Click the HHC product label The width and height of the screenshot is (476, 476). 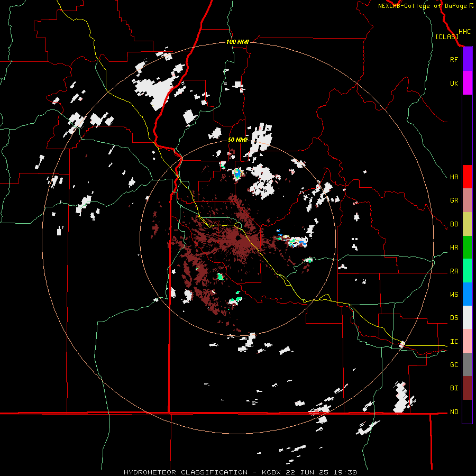pos(464,32)
